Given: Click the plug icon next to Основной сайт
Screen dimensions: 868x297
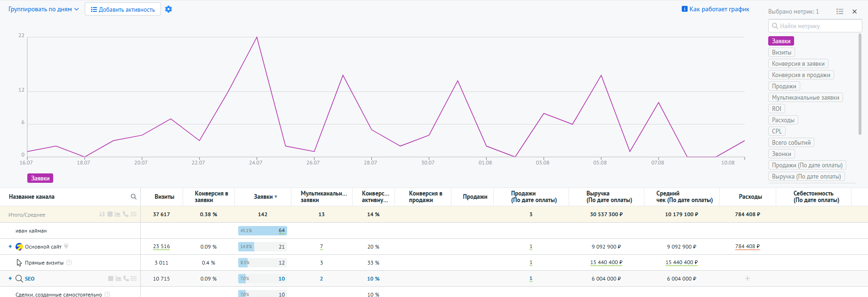Looking at the screenshot, I should (66, 246).
